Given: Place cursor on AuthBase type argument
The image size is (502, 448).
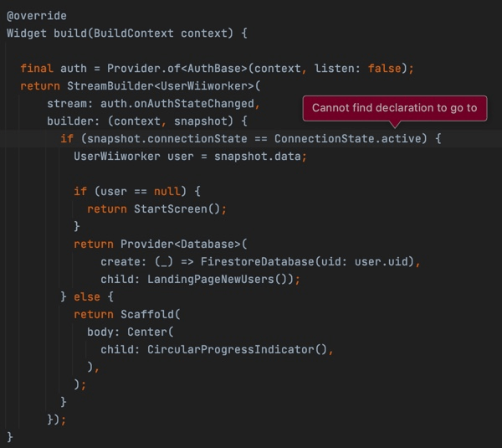Looking at the screenshot, I should coord(213,69).
